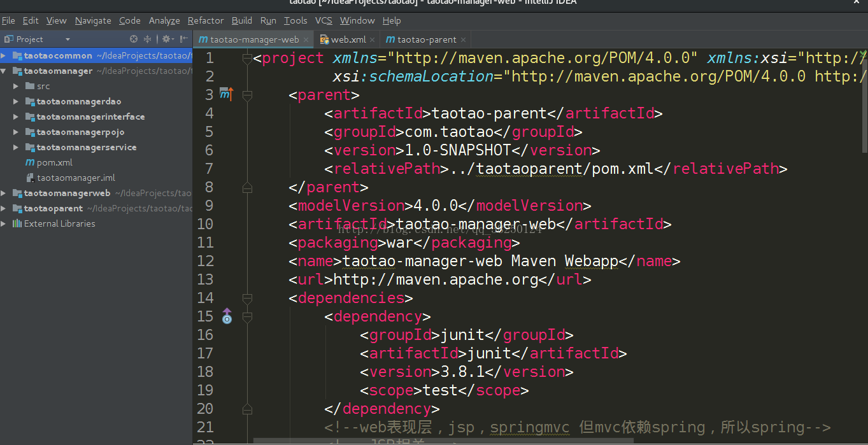Click the web.xml tab file icon
Image resolution: width=868 pixels, height=445 pixels.
(x=324, y=39)
